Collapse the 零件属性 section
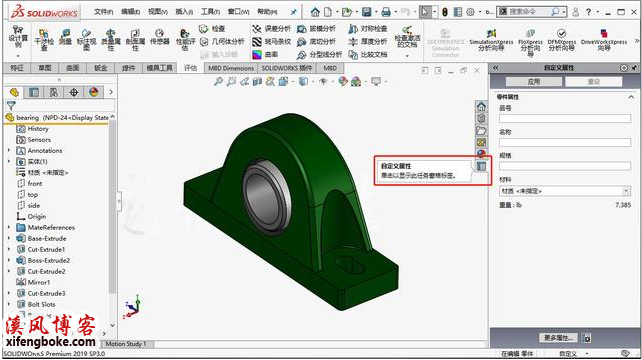Viewport: 642px width, 360px height. 631,97
